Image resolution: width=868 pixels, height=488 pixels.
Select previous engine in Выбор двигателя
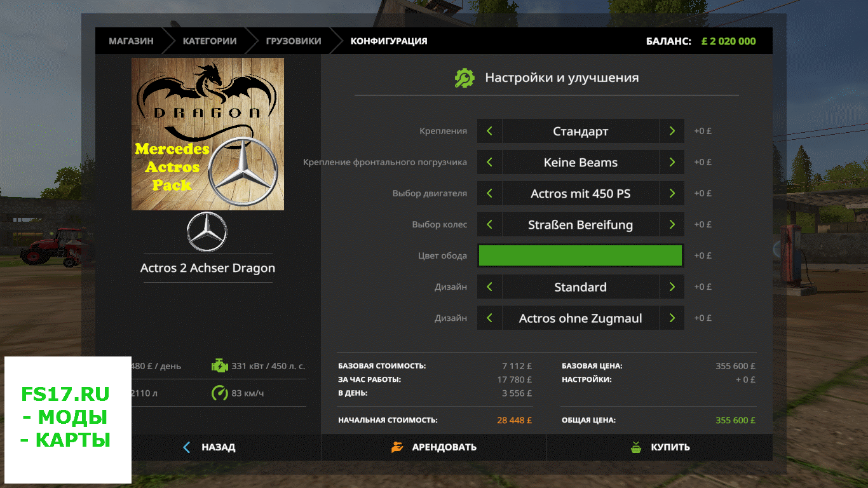(489, 193)
